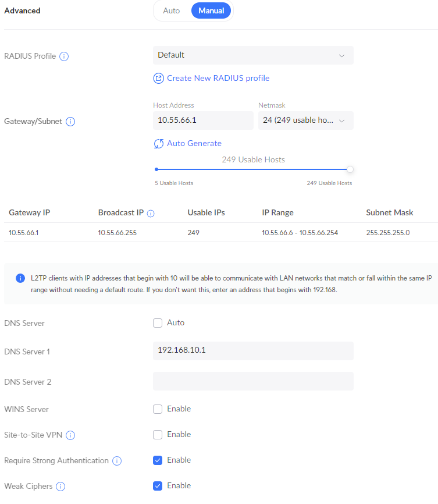The width and height of the screenshot is (438, 504).
Task: Disable Require Strong Authentication checkbox
Action: point(158,460)
